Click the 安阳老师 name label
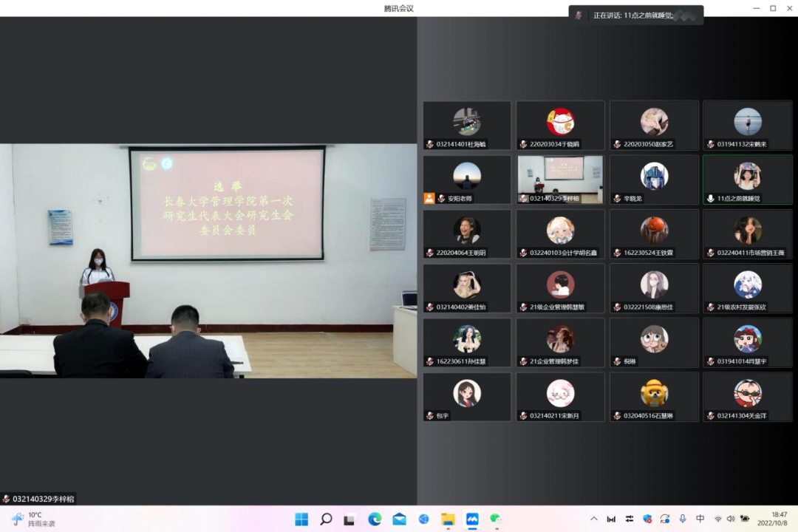The height and width of the screenshot is (532, 798). (460, 199)
